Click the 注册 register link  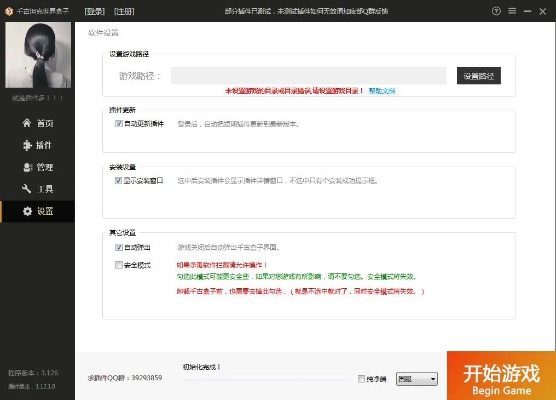point(124,11)
